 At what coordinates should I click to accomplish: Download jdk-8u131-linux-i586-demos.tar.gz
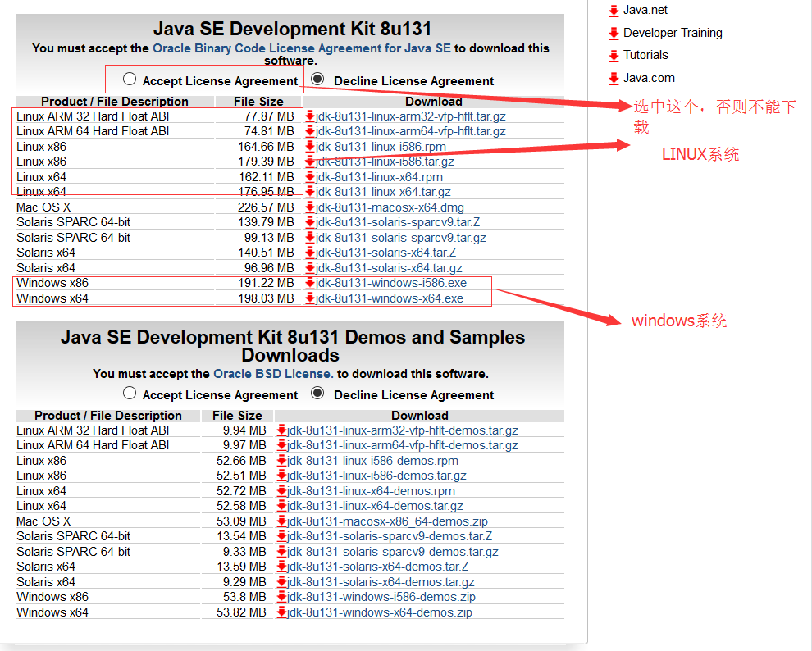377,476
